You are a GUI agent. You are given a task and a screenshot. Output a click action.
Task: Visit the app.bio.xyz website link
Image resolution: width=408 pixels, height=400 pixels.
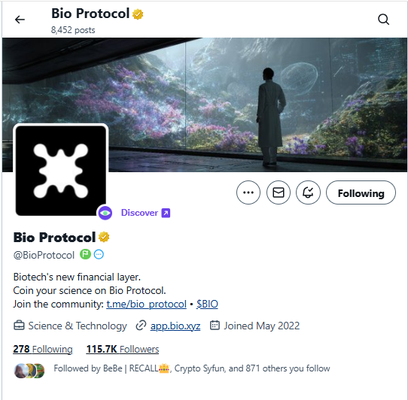175,326
